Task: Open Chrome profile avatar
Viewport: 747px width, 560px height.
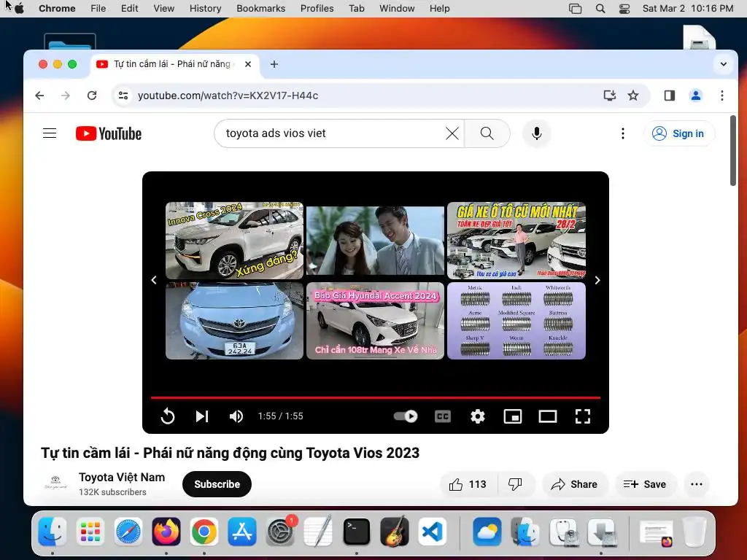Action: click(x=696, y=96)
